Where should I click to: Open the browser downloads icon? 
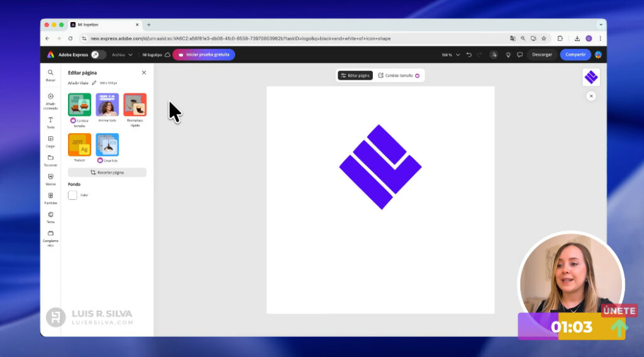[577, 38]
